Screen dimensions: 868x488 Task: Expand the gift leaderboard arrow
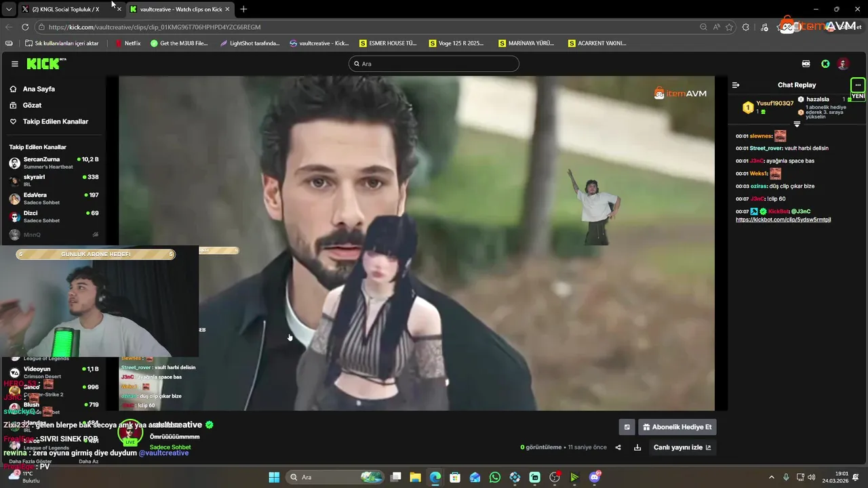[x=797, y=124]
